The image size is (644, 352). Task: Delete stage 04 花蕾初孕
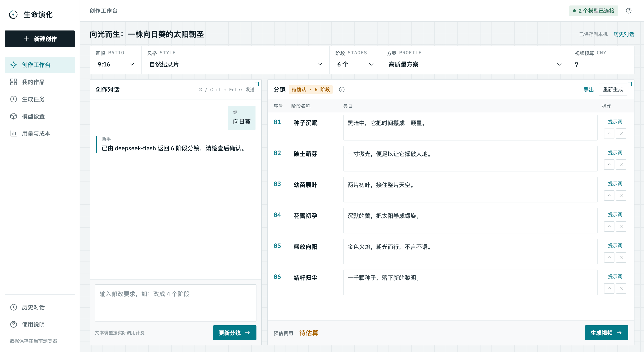pyautogui.click(x=621, y=226)
